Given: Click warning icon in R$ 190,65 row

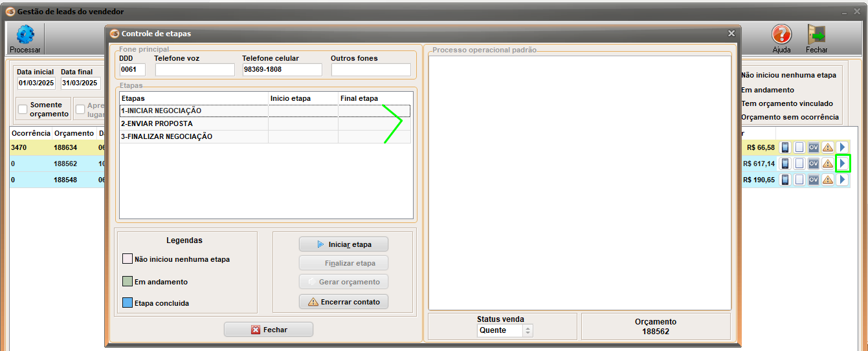Looking at the screenshot, I should click(828, 180).
